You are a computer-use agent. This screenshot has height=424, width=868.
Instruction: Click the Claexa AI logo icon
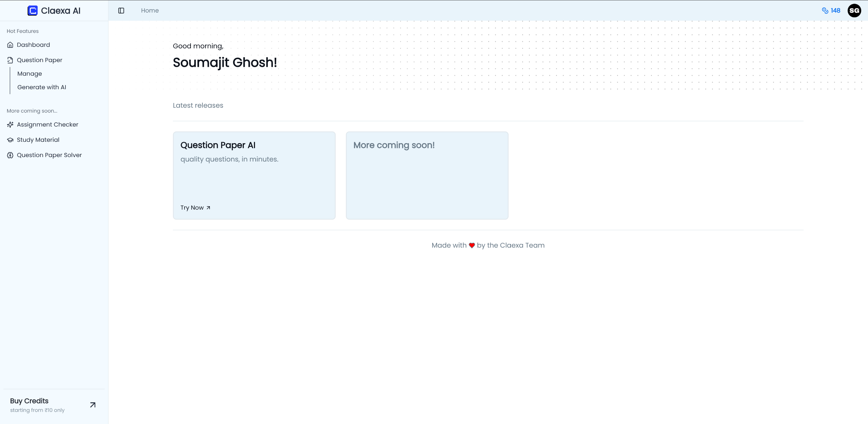coord(33,11)
